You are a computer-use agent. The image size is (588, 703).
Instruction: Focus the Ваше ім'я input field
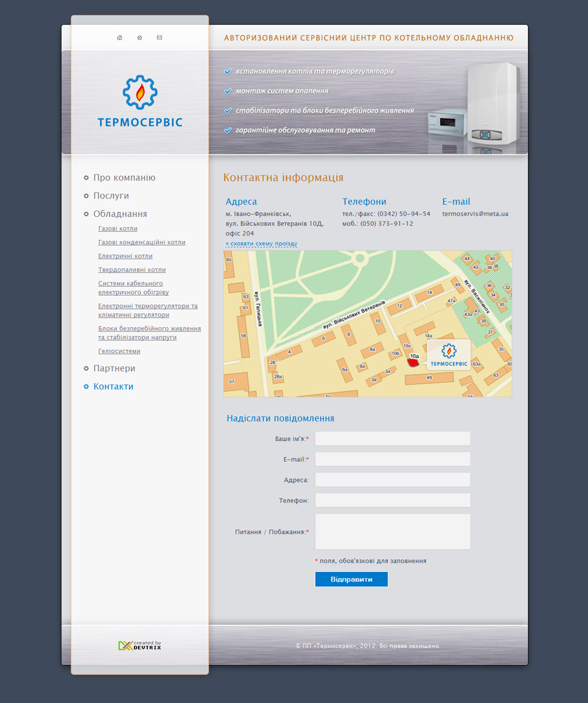point(393,439)
